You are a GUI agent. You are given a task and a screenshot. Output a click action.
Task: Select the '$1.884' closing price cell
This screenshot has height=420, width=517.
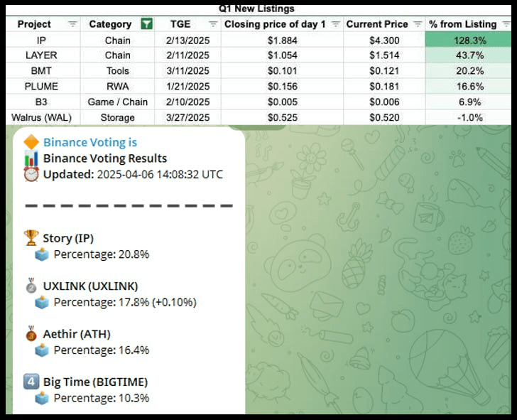click(282, 41)
